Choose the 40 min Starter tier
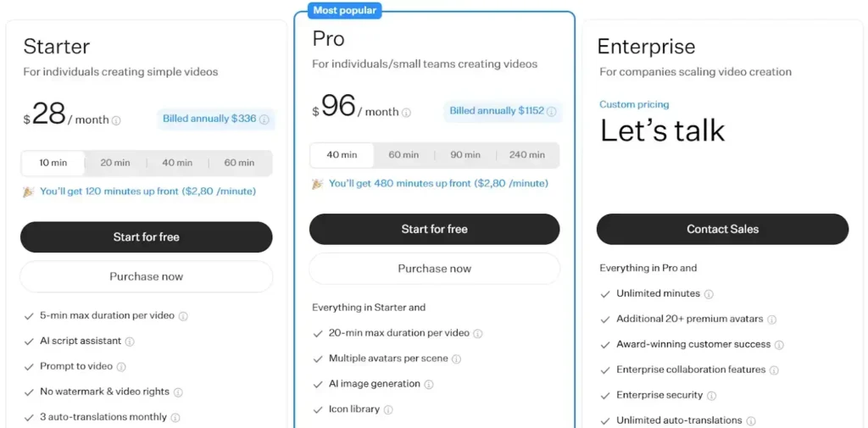 pyautogui.click(x=177, y=163)
